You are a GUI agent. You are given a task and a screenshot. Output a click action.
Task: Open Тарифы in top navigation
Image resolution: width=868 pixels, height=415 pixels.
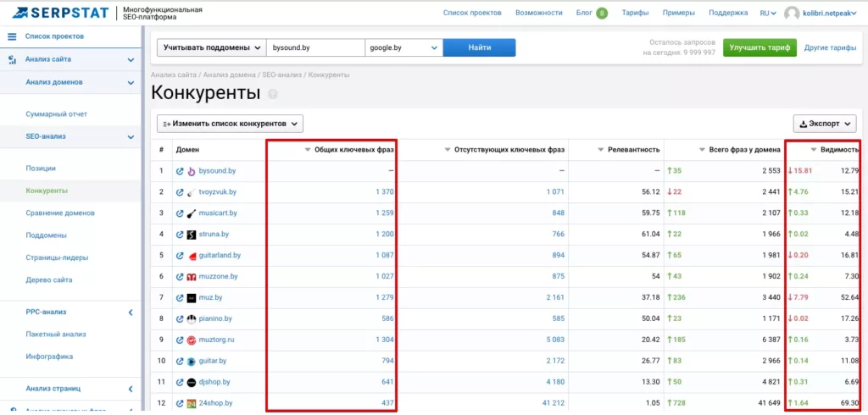click(x=635, y=14)
